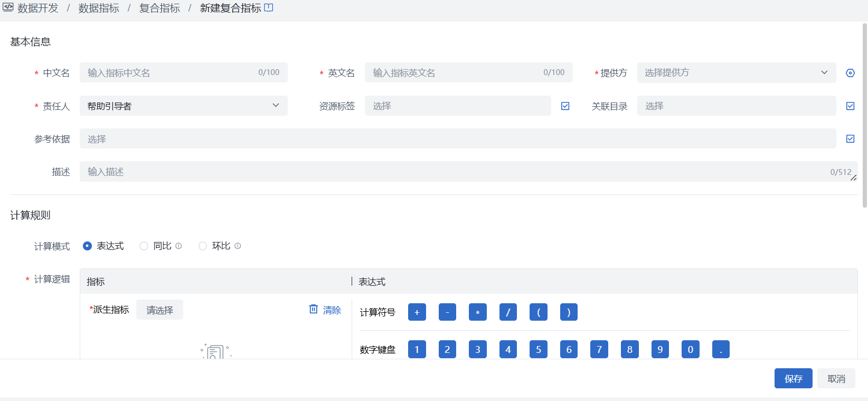
Task: Click the page vertical scrollbar
Action: pyautogui.click(x=864, y=115)
